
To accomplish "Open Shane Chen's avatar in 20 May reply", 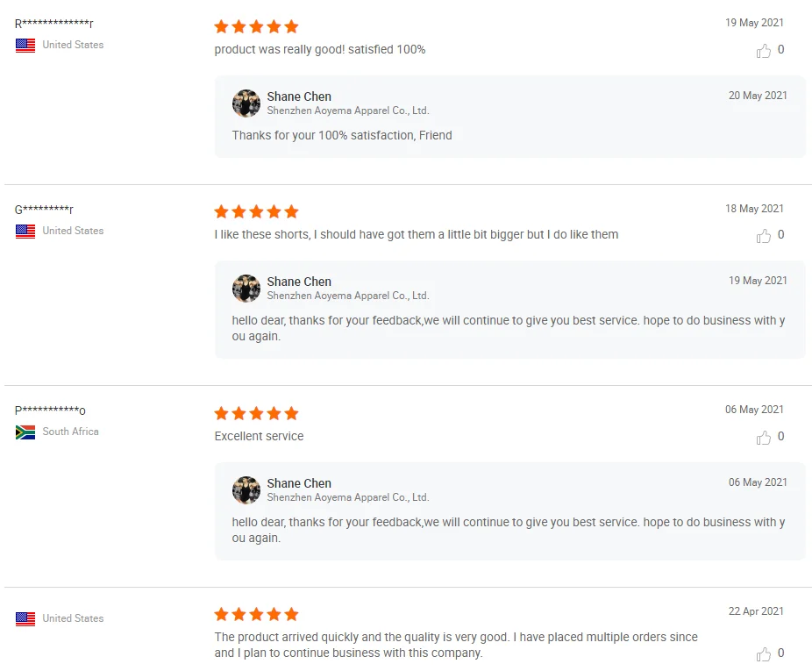I will click(246, 104).
